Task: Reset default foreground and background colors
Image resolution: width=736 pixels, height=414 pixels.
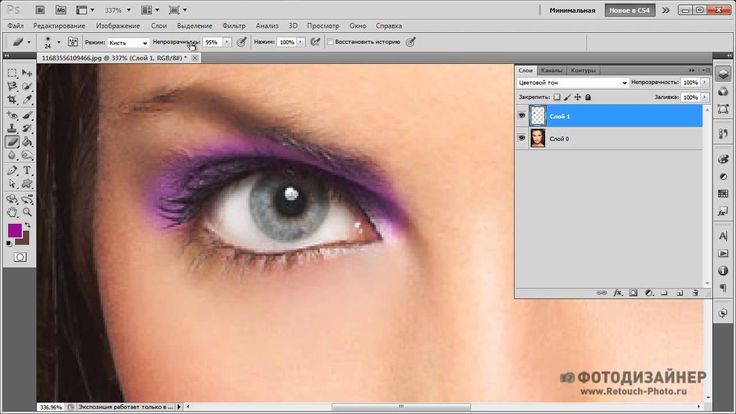Action: [9, 243]
